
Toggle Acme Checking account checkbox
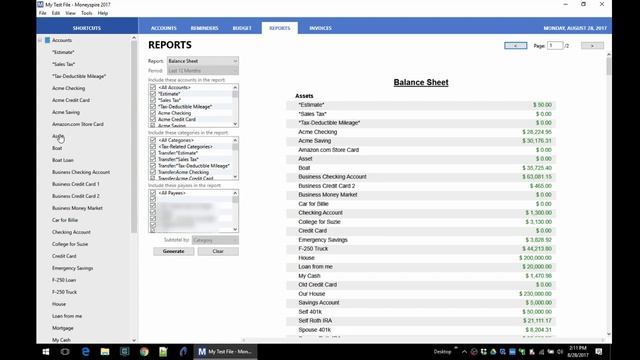pos(153,113)
